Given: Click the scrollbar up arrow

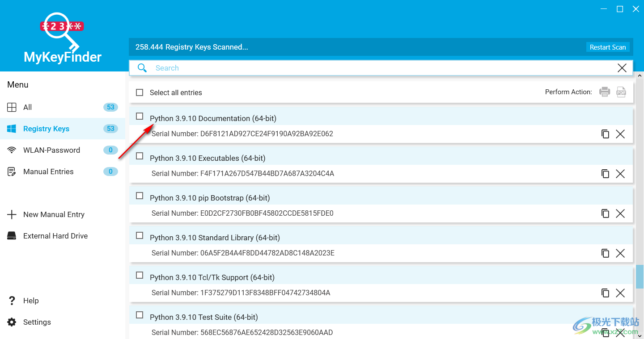Looking at the screenshot, I should tap(640, 75).
